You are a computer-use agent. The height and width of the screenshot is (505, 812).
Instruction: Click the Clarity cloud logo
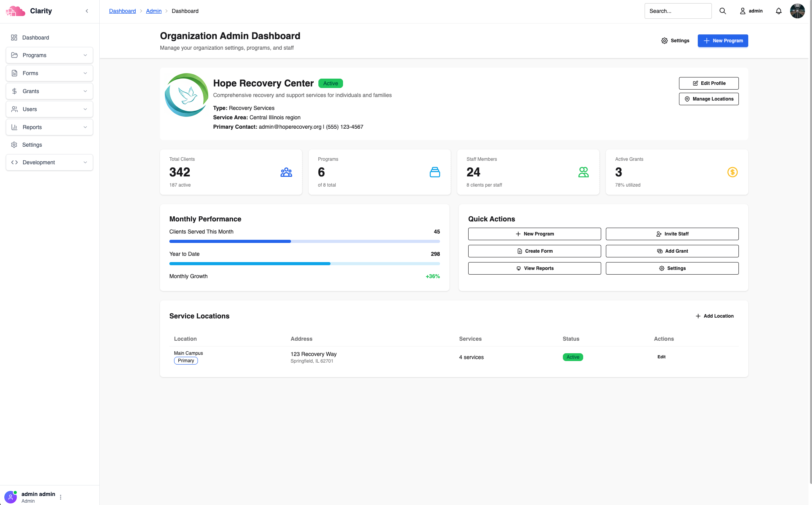click(16, 11)
